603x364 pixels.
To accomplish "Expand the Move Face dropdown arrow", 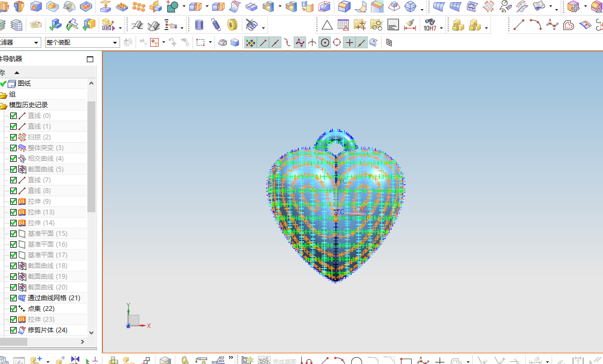I will click(585, 6).
